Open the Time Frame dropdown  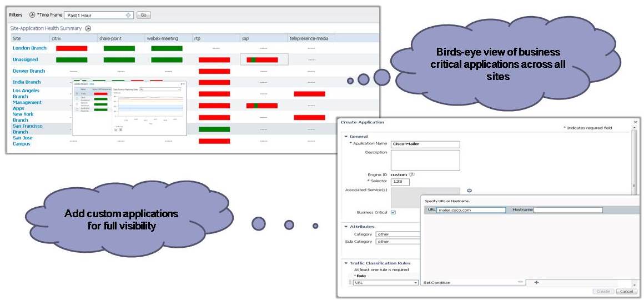[x=129, y=15]
